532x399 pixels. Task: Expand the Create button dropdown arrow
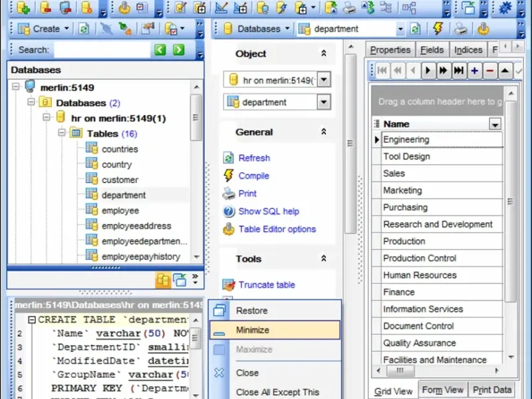(x=66, y=29)
